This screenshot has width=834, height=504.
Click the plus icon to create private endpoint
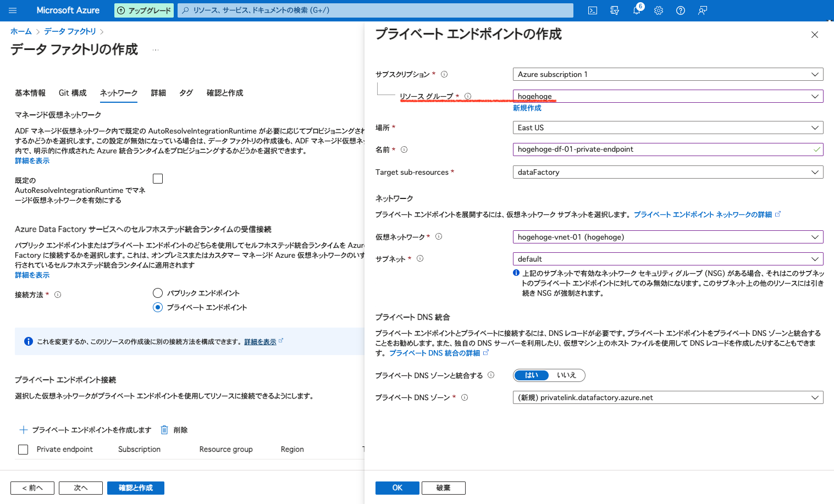point(24,430)
